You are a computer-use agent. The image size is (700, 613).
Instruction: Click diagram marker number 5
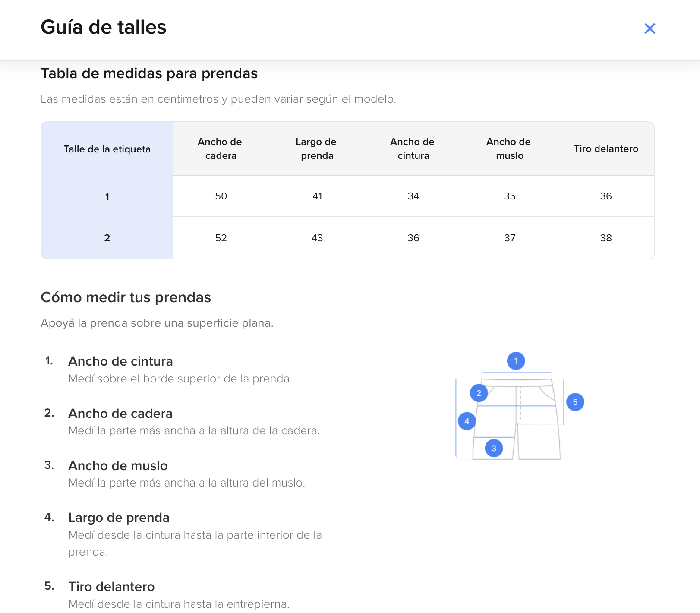[575, 402]
